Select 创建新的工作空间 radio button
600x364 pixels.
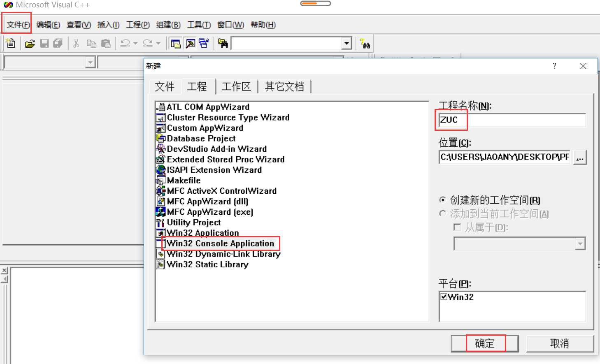click(443, 200)
